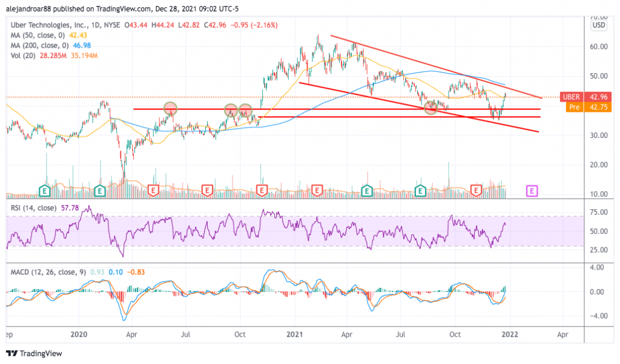Click the TradingView logo
Screen dimensions: 620x364
[34, 353]
